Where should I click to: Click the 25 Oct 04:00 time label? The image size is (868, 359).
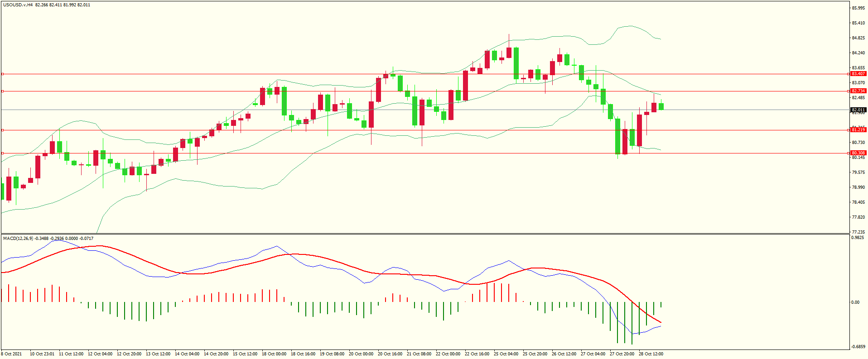[x=506, y=354]
